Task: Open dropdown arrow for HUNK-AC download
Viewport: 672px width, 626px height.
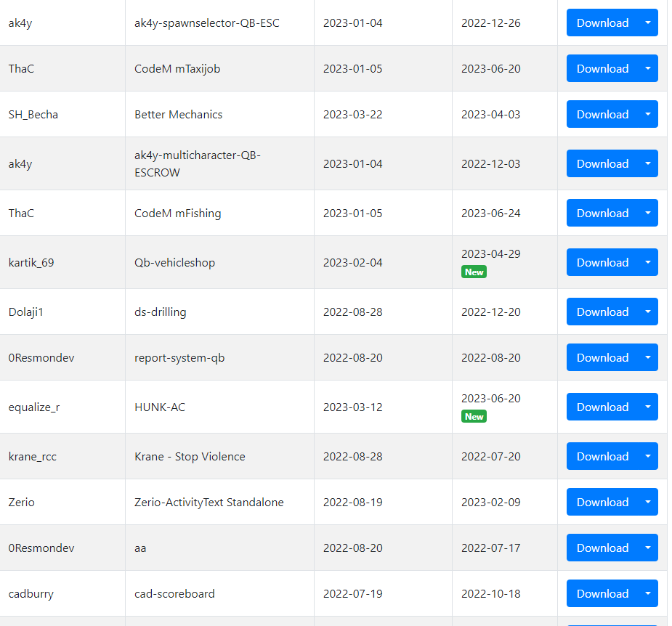Action: tap(648, 407)
